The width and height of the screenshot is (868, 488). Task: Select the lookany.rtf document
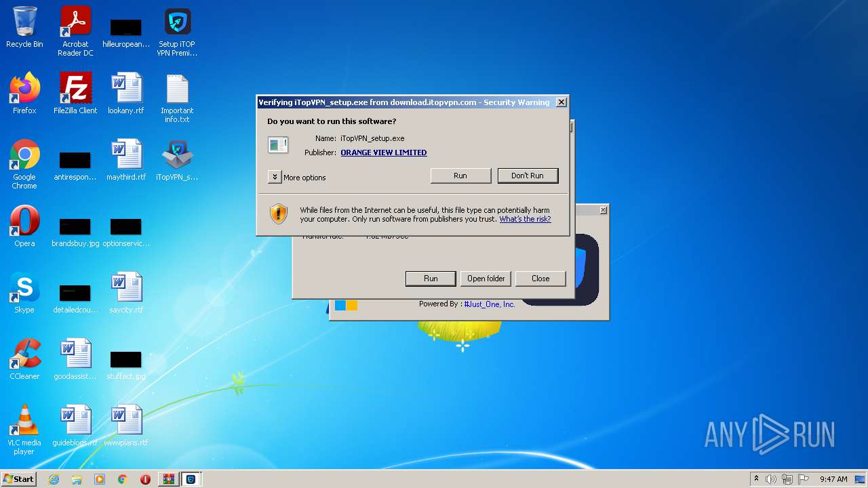coord(126,94)
